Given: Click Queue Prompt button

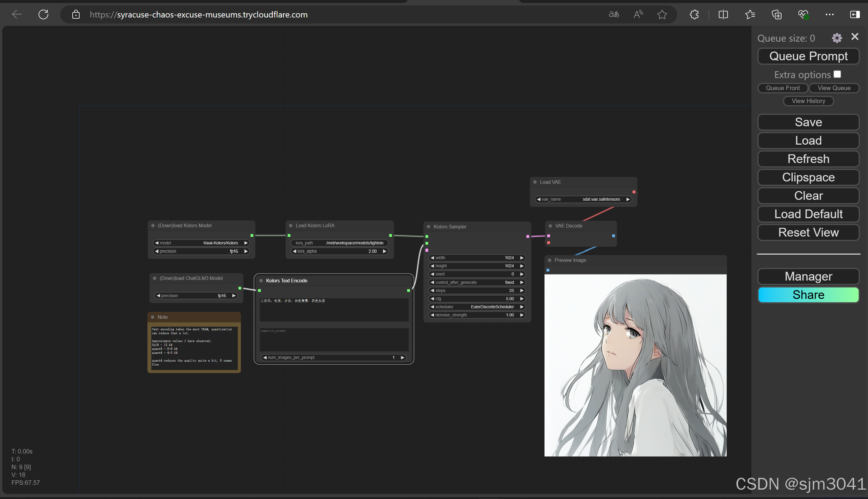Looking at the screenshot, I should pos(808,56).
